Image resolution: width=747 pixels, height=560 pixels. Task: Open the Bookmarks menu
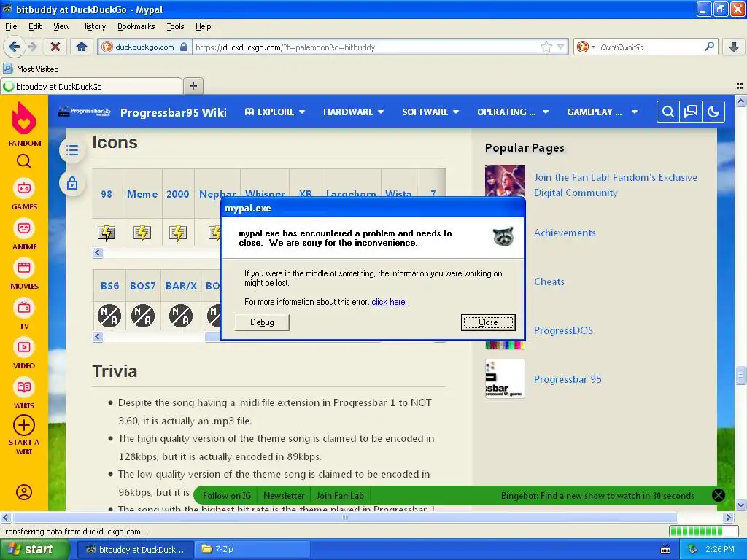[x=136, y=26]
